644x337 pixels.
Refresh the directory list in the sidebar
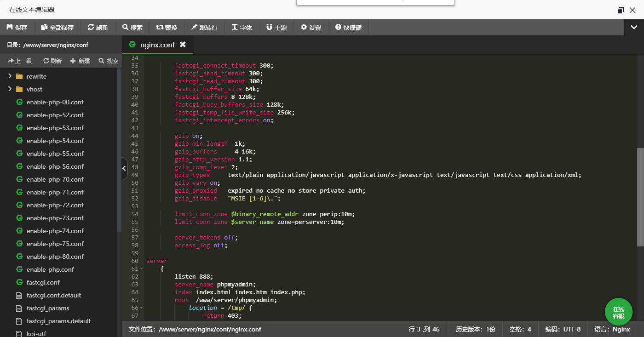click(52, 61)
